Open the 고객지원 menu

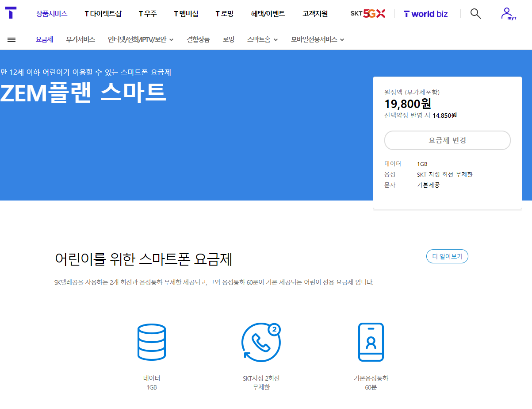(315, 14)
